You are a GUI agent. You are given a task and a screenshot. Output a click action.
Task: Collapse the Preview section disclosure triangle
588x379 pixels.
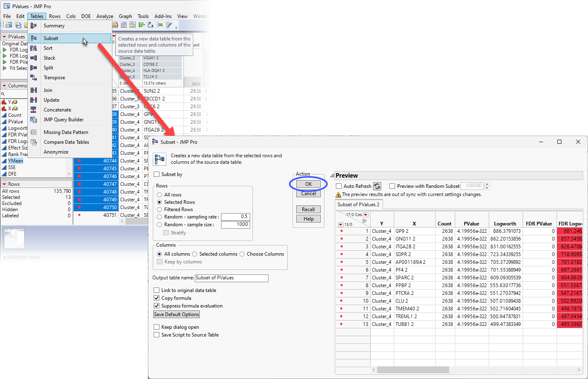[x=332, y=176]
